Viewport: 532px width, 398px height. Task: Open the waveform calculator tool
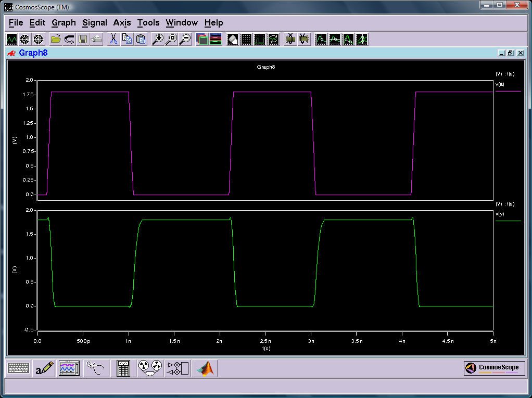(123, 368)
